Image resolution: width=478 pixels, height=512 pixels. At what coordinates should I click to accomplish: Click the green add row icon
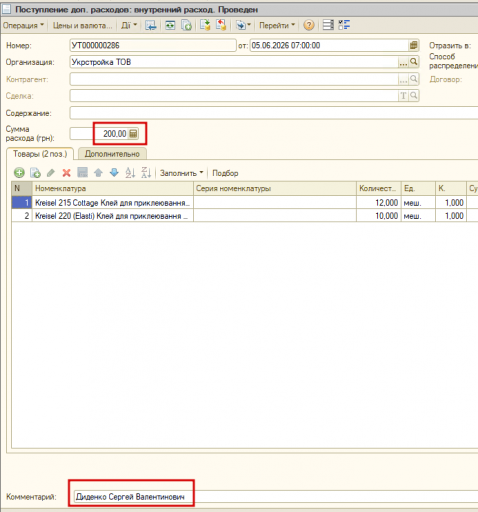point(19,173)
